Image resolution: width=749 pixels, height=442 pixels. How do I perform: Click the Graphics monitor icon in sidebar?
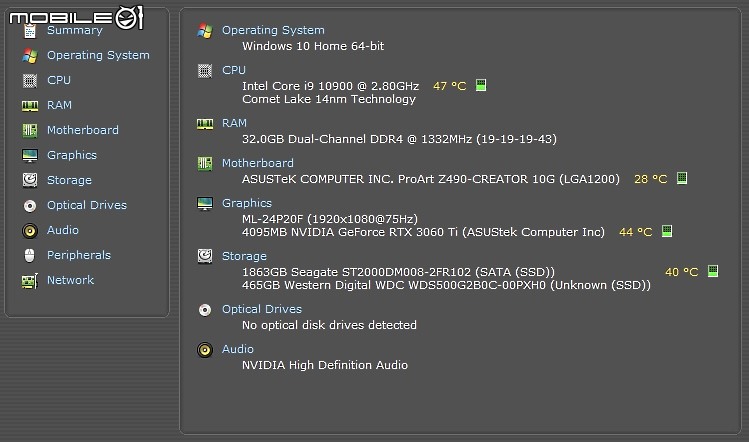pos(30,155)
